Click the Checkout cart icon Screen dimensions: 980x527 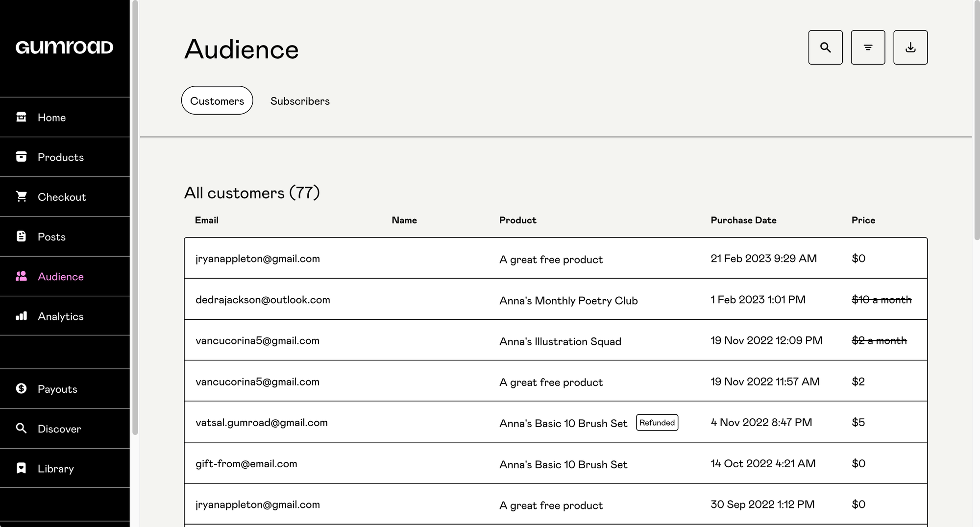point(21,196)
